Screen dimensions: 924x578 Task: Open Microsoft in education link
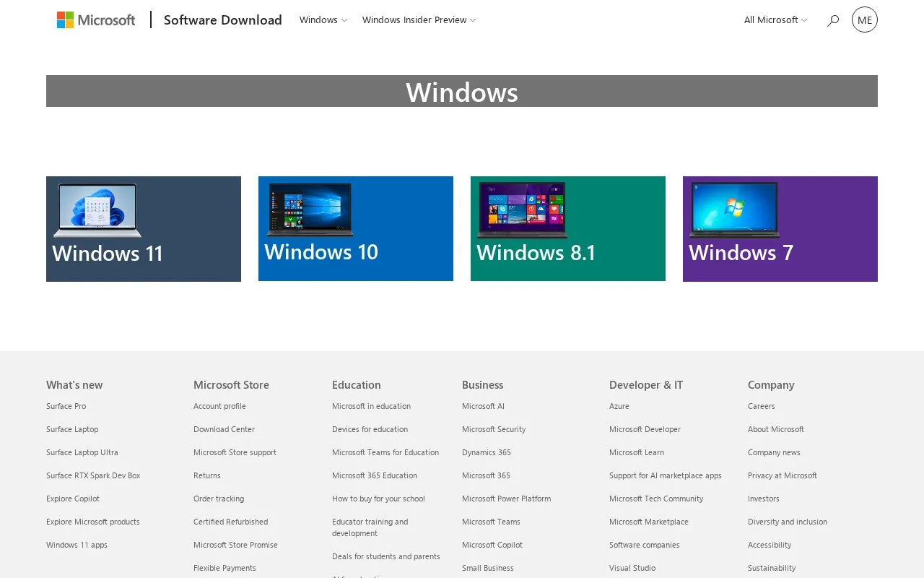(371, 406)
